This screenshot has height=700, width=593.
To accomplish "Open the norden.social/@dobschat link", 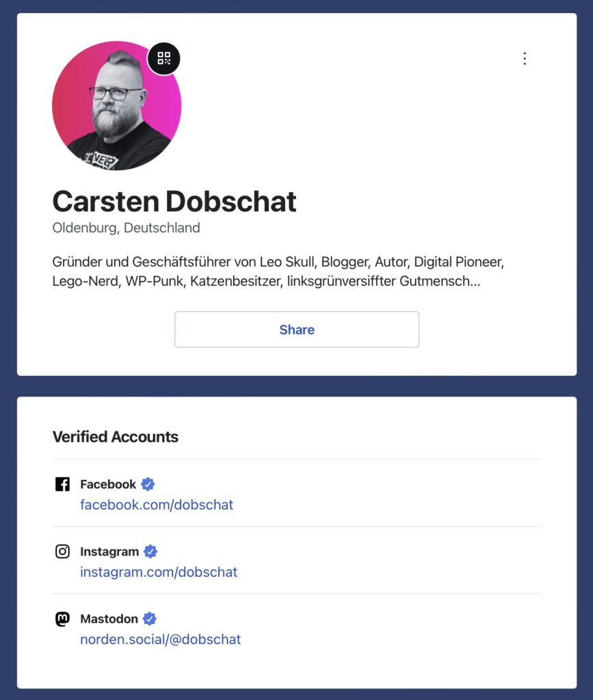I will (161, 640).
